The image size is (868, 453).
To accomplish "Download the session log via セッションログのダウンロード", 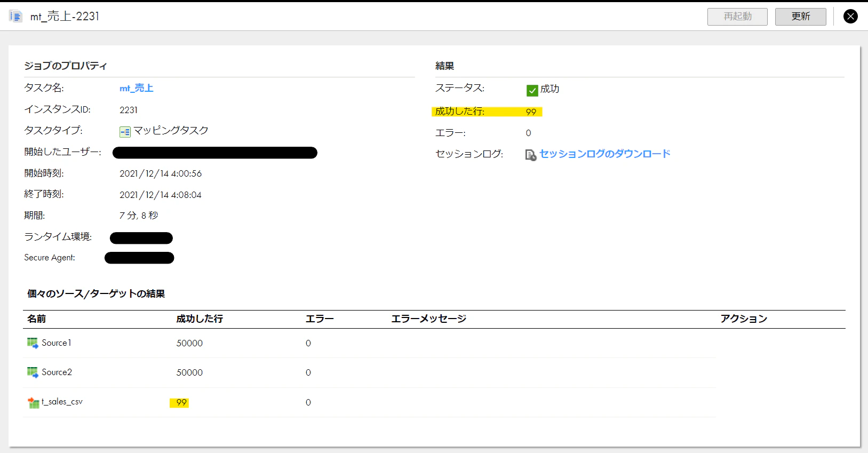I will point(604,154).
